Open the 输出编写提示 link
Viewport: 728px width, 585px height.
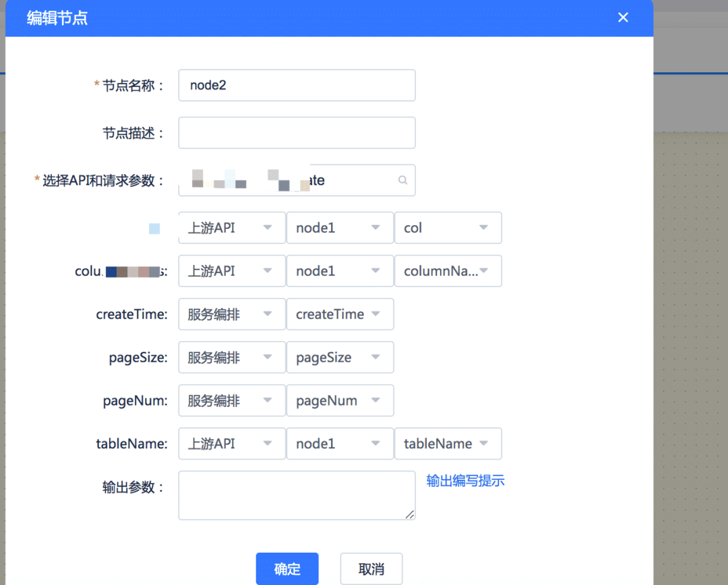465,481
